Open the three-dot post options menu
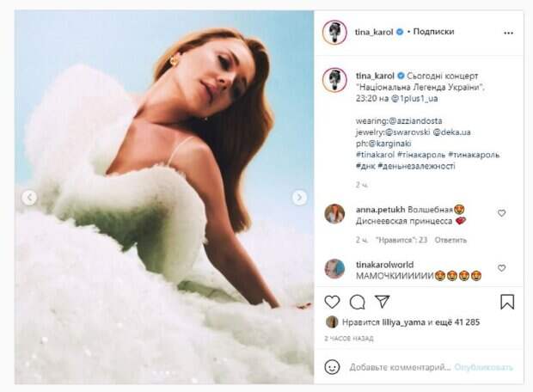 (x=507, y=33)
